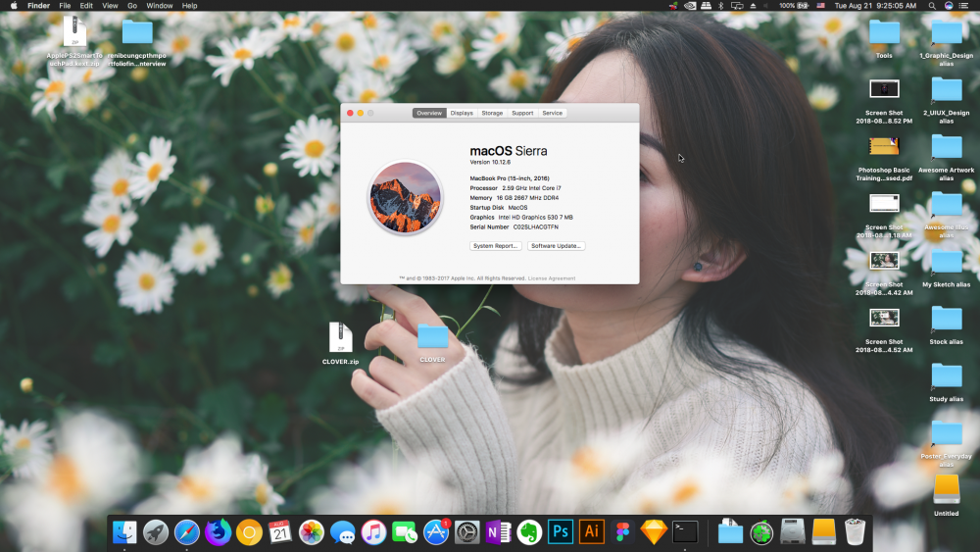Click the Software Update button
The width and height of the screenshot is (980, 552).
coord(557,246)
